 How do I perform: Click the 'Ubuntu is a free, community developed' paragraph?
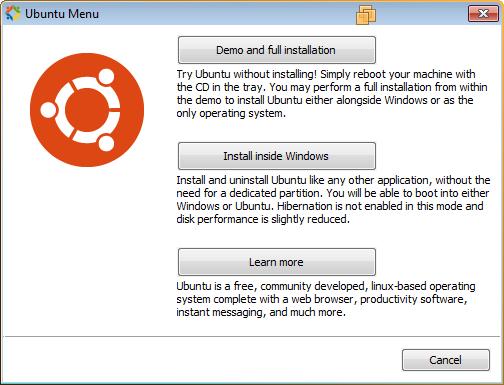(326, 299)
